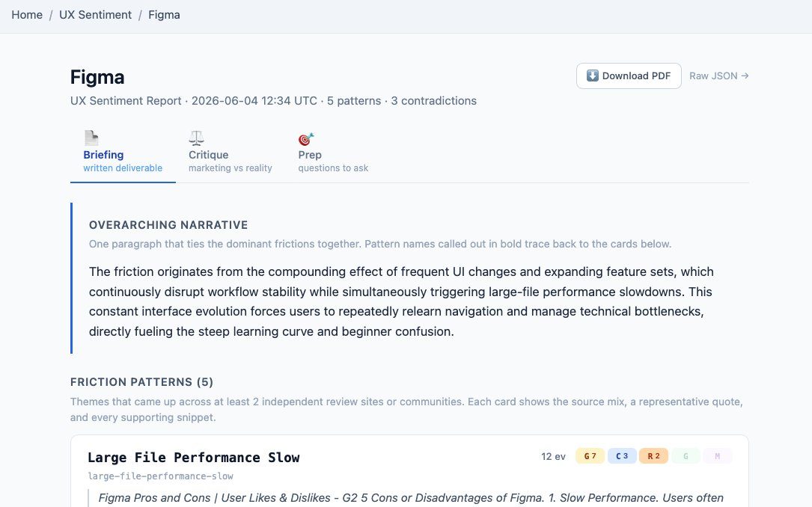Click the Overarching Narrative heading
The height and width of the screenshot is (507, 812).
pos(168,225)
